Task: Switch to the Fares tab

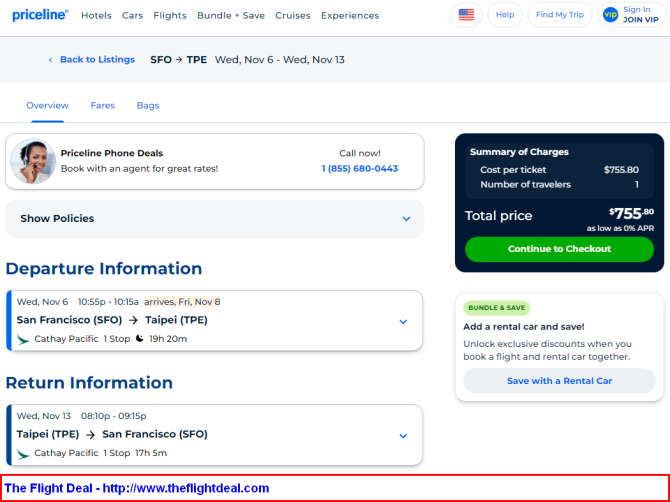Action: point(102,105)
